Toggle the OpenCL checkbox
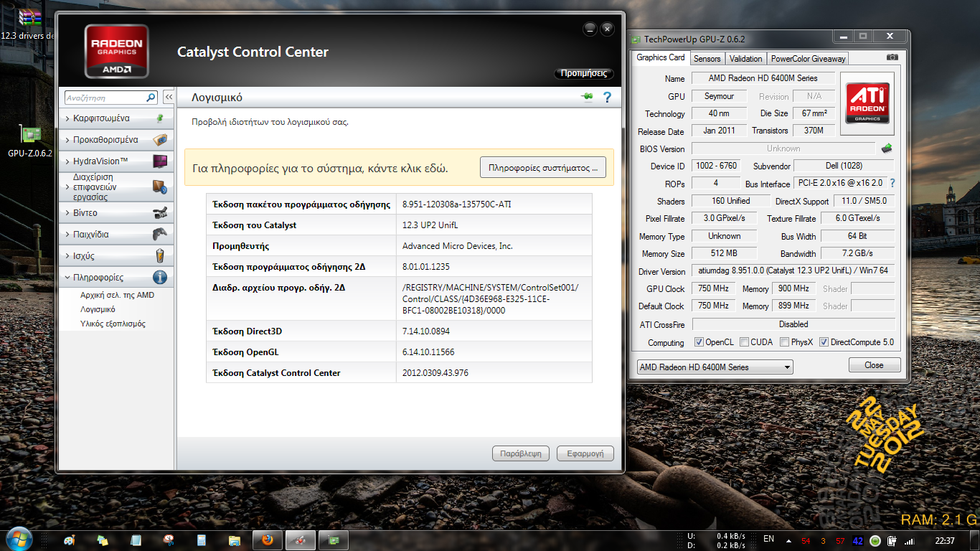This screenshot has width=980, height=551. point(699,342)
